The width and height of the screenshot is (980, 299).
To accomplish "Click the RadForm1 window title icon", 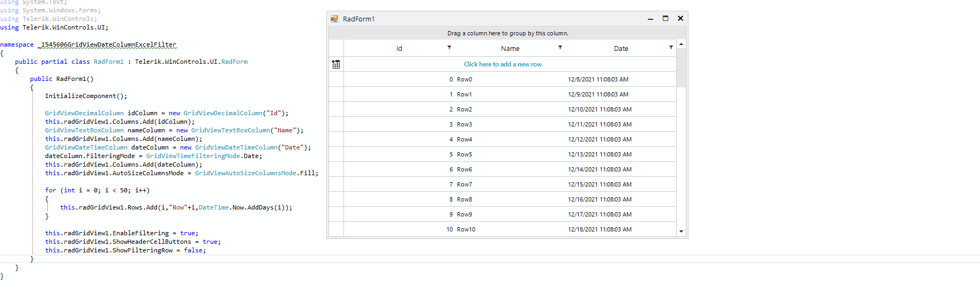I will point(334,19).
